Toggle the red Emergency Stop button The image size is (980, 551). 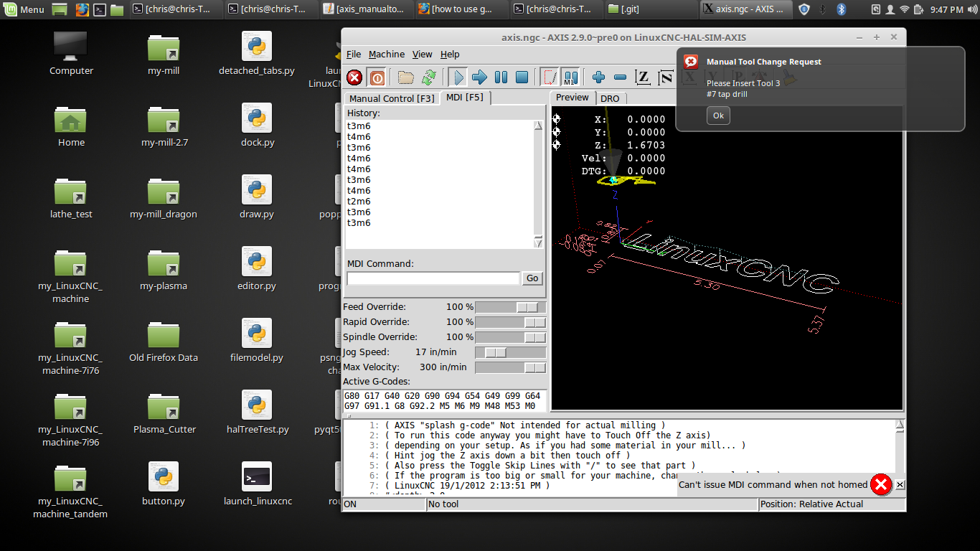[354, 77]
